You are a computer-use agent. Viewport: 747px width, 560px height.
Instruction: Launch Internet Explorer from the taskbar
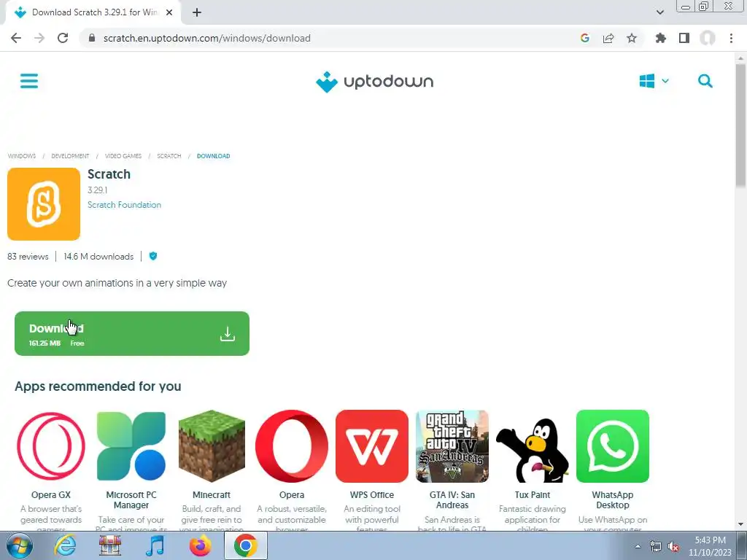pyautogui.click(x=65, y=545)
